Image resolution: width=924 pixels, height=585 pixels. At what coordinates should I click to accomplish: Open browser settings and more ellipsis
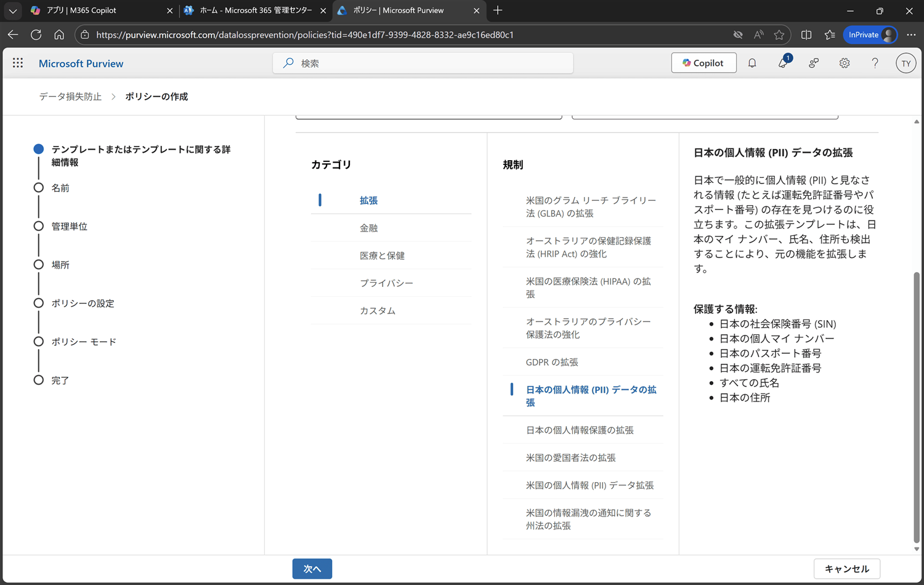[911, 34]
